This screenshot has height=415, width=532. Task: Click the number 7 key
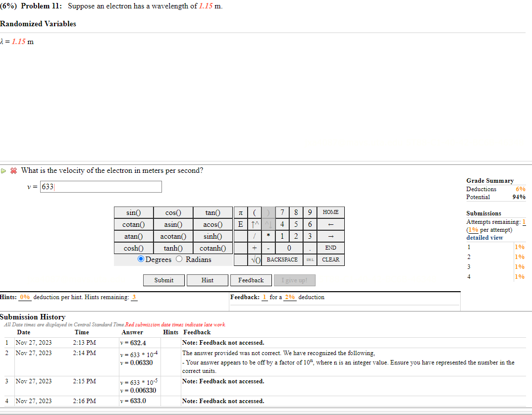pyautogui.click(x=282, y=212)
